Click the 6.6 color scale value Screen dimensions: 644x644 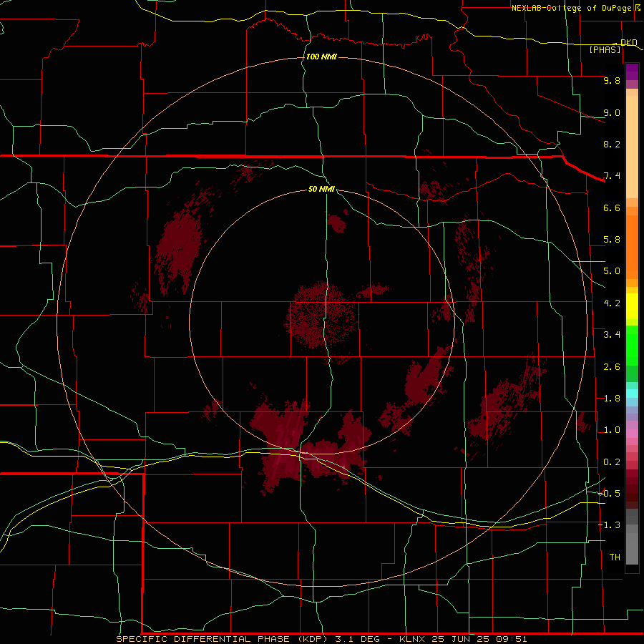coord(612,208)
